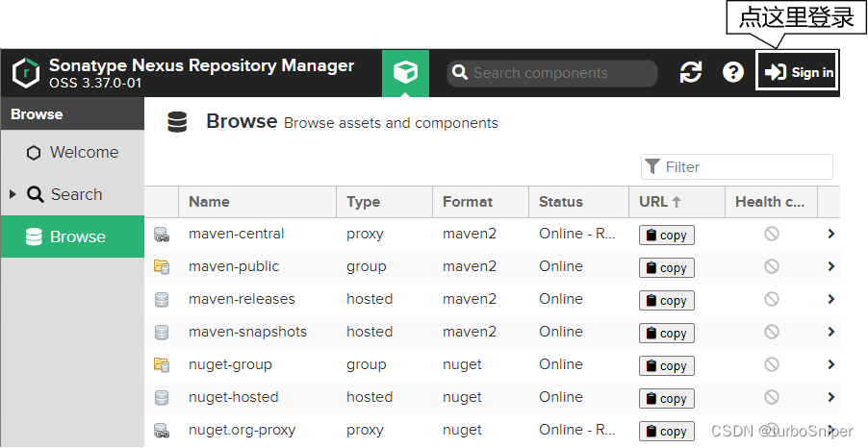Click nuget-group health check icon

(x=772, y=364)
